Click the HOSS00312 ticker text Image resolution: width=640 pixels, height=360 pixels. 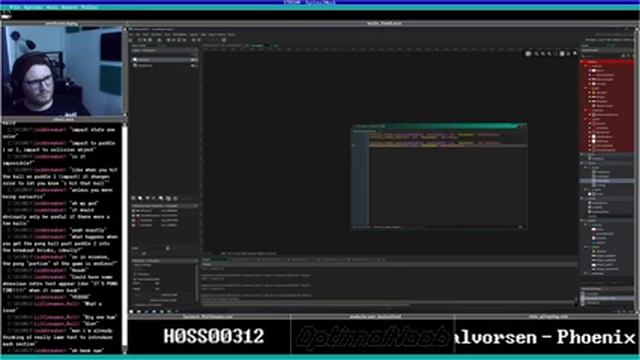pos(214,336)
